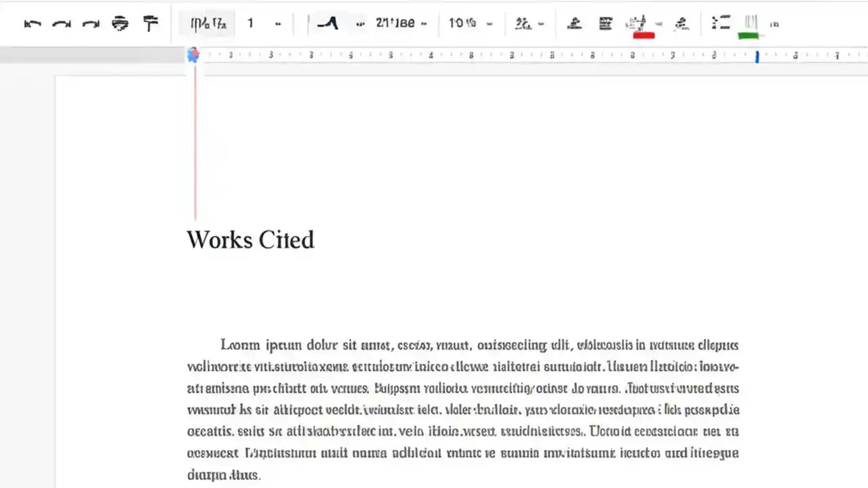Select the insert image icon
868x488 pixels.
pos(606,24)
